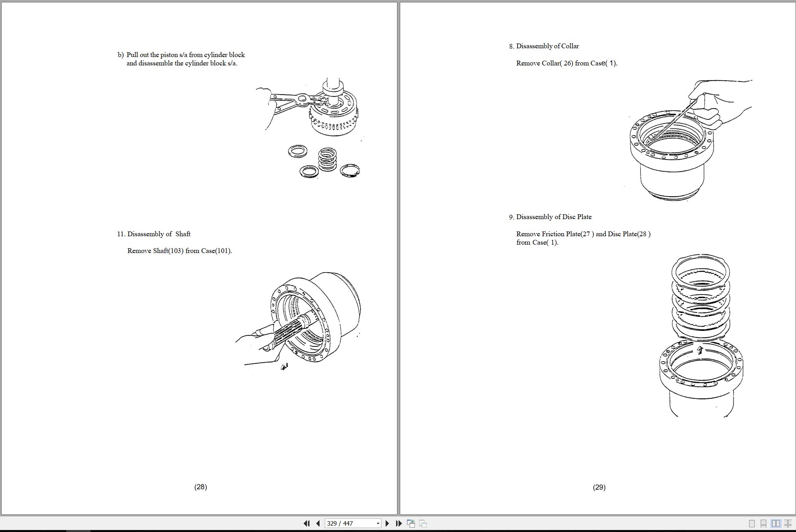
Task: Go to the next page
Action: click(x=387, y=523)
